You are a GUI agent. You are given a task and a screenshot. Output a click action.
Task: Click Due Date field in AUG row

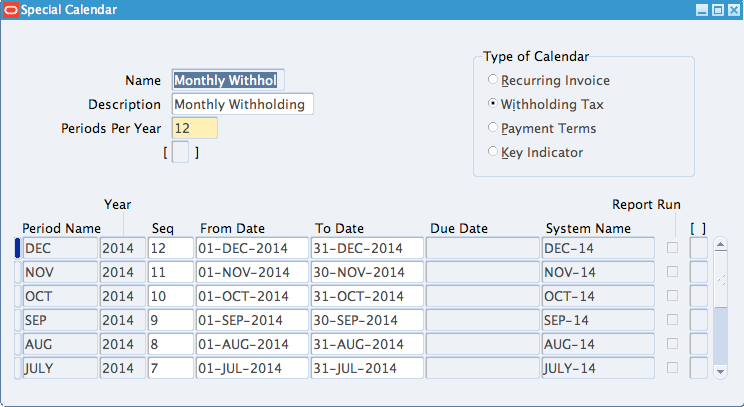click(x=483, y=344)
